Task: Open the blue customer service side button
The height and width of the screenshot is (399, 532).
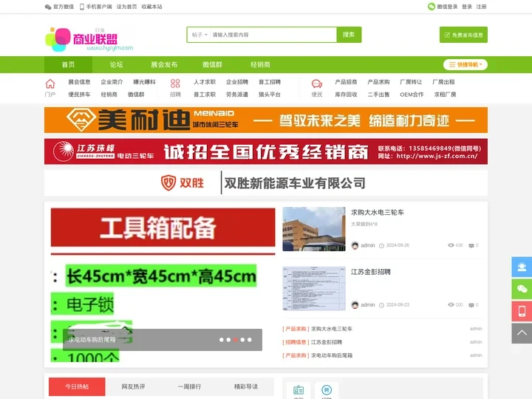Action: [x=522, y=267]
